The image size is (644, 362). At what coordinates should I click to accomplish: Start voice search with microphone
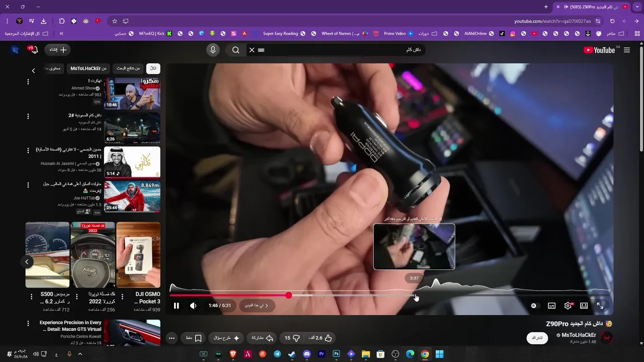tap(213, 50)
